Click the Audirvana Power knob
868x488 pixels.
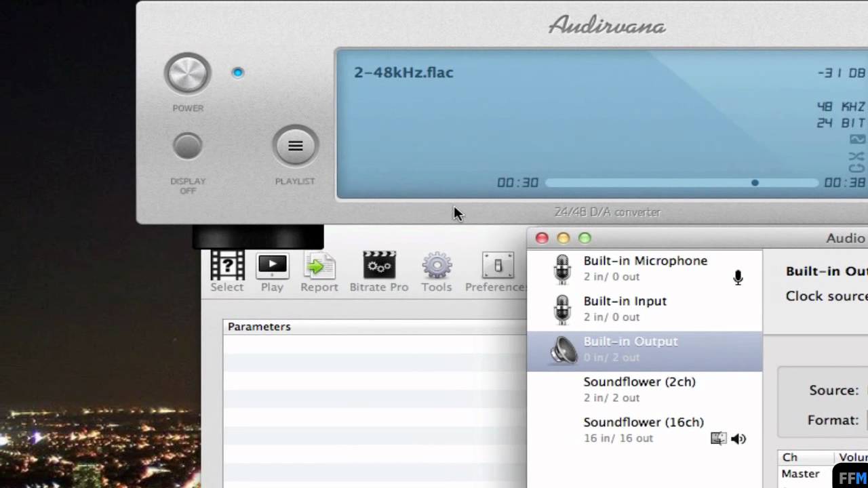coord(188,73)
